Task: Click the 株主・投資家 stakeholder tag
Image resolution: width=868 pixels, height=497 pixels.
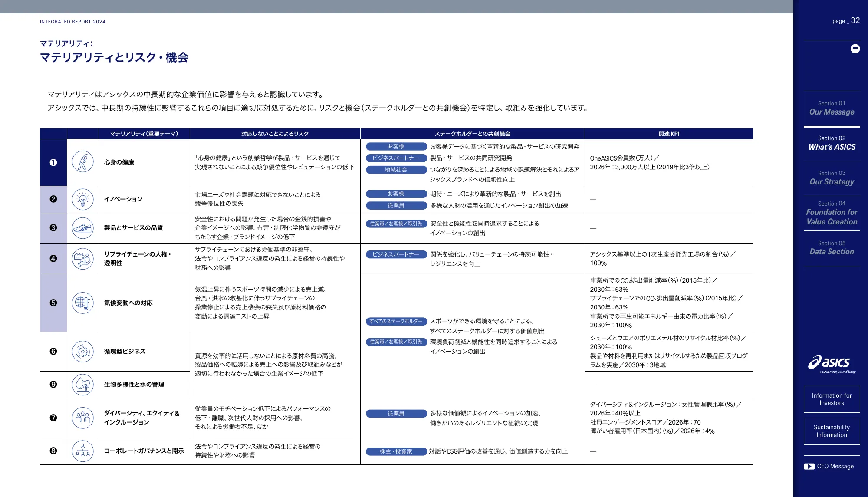Action: click(396, 451)
